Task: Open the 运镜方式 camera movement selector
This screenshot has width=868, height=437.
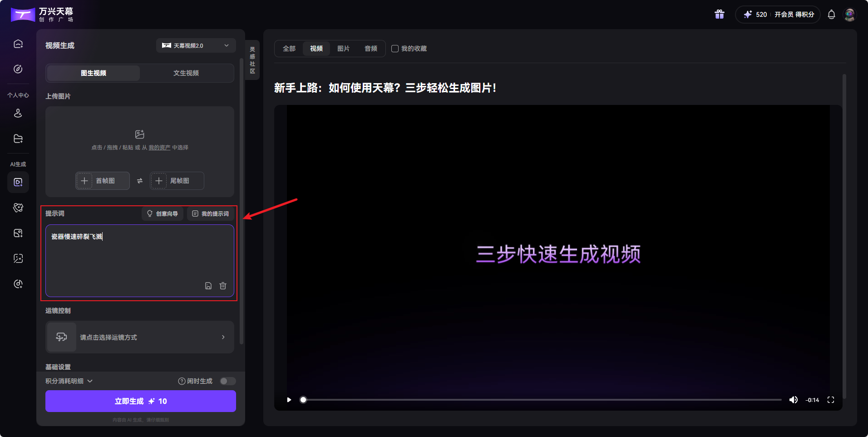Action: [139, 337]
